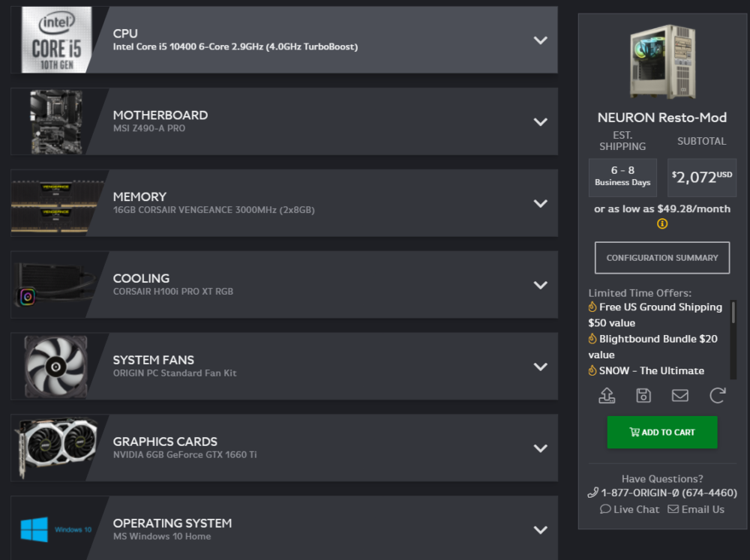Click the phone number 1-877-ORIGIN-0
Screen dimensions: 750x560
[662, 493]
